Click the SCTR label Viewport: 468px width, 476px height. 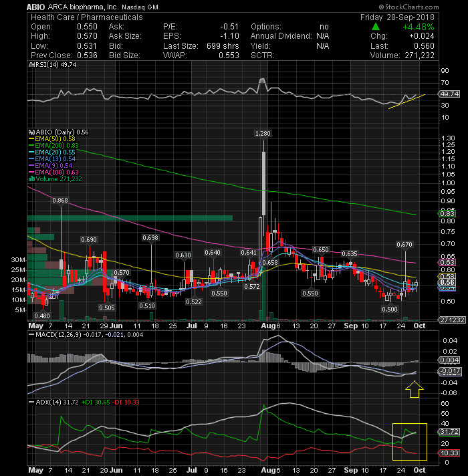pyautogui.click(x=263, y=55)
